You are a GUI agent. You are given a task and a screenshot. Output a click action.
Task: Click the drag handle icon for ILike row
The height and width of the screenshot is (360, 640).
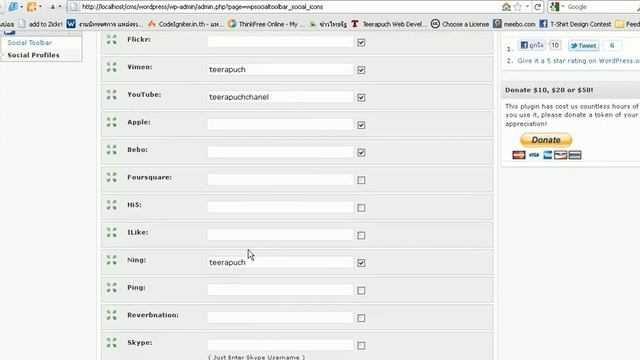coord(111,232)
